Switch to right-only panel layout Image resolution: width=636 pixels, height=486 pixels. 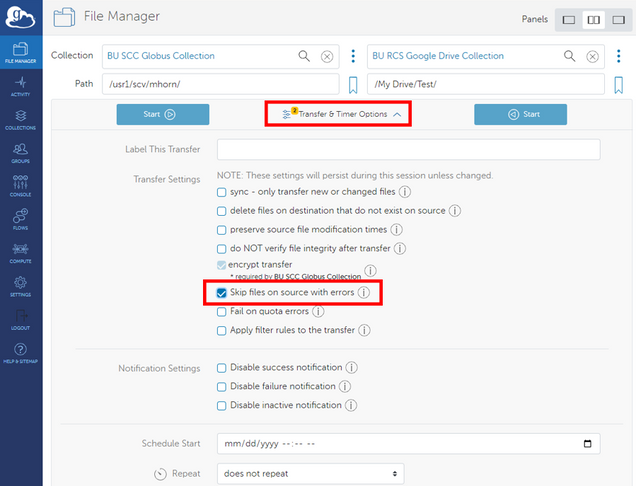click(x=618, y=20)
